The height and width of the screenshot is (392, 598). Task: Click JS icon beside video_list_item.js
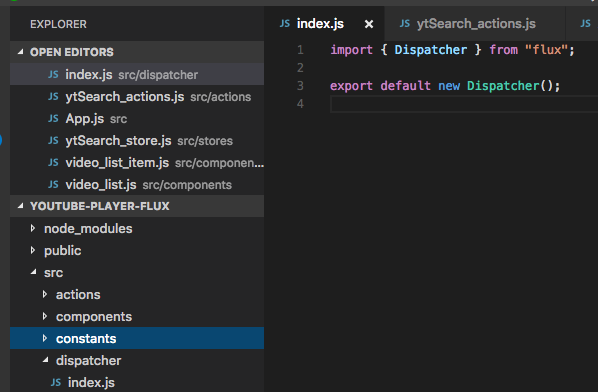coord(53,163)
